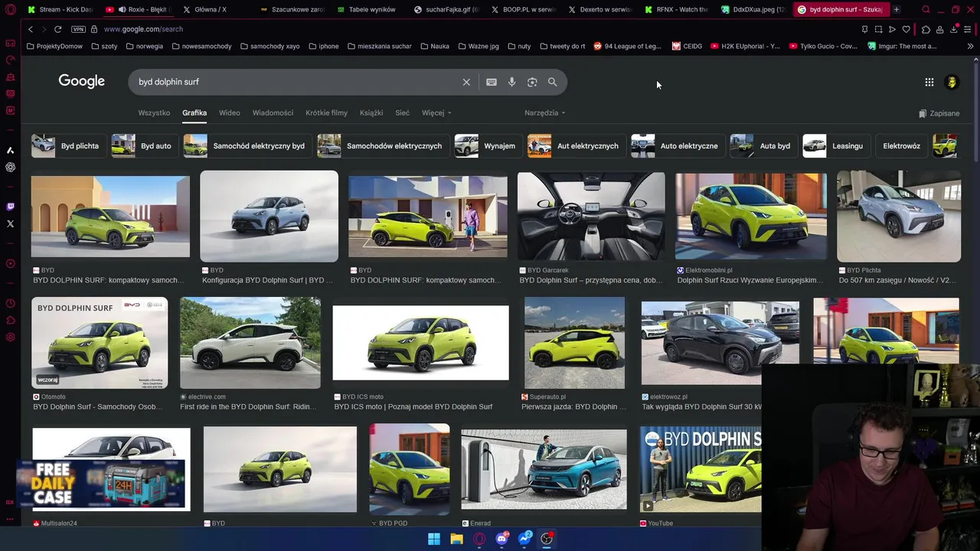The width and height of the screenshot is (980, 551).
Task: Select the Grafika tab
Action: (x=194, y=112)
